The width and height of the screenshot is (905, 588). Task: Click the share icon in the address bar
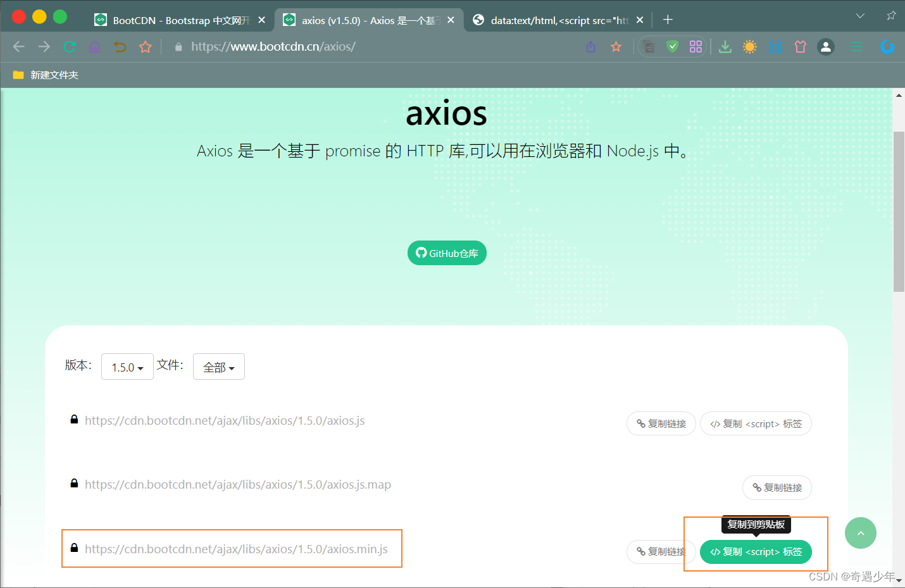click(591, 47)
